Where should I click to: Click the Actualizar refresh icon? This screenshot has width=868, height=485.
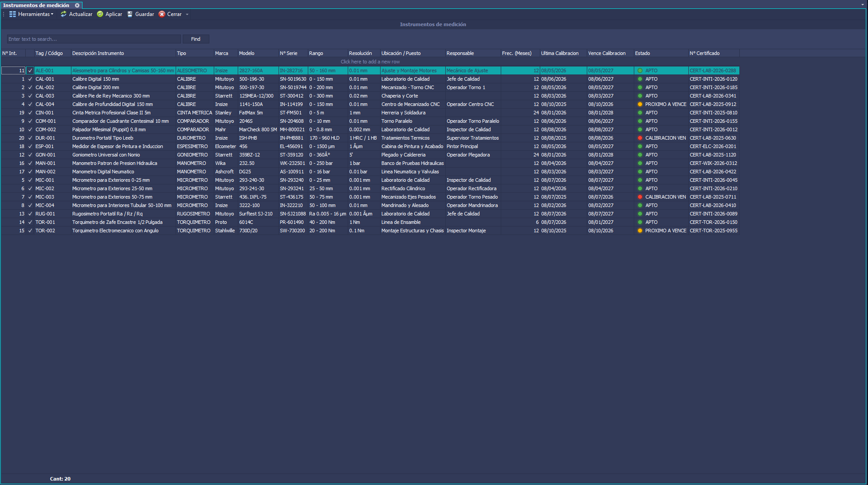(64, 14)
